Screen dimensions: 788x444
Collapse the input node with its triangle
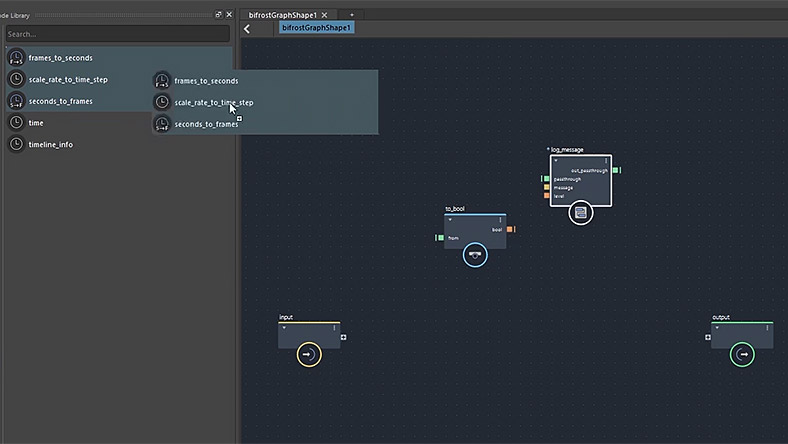(x=284, y=328)
